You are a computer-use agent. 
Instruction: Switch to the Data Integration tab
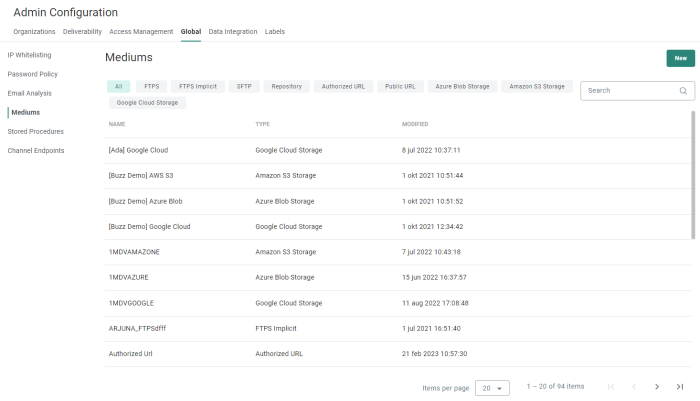tap(232, 32)
